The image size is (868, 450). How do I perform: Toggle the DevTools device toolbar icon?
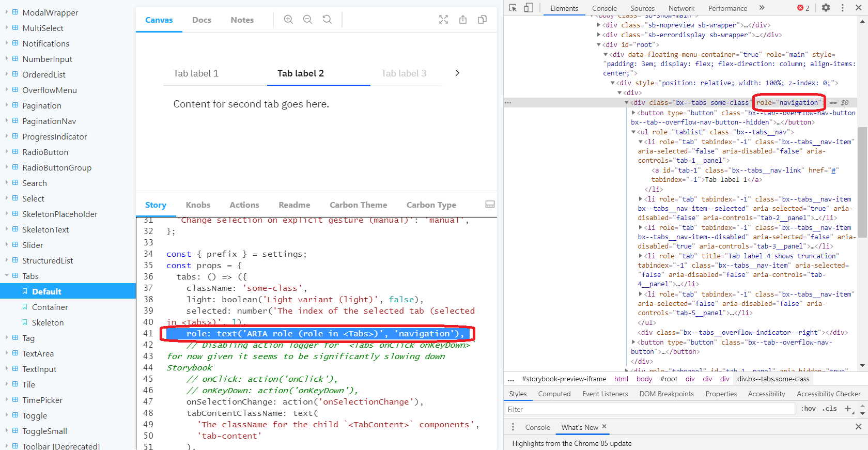point(529,8)
